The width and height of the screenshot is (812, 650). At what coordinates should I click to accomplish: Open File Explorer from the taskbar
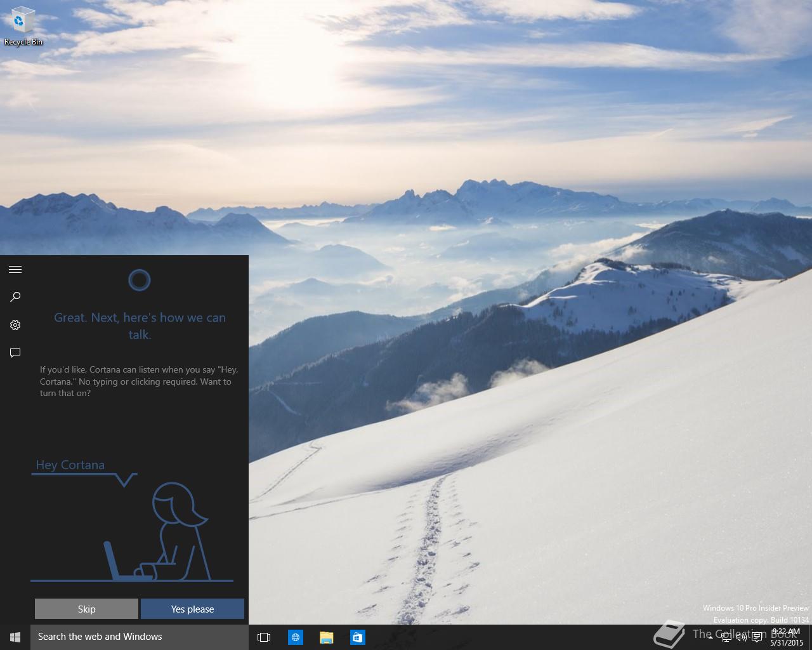[327, 637]
